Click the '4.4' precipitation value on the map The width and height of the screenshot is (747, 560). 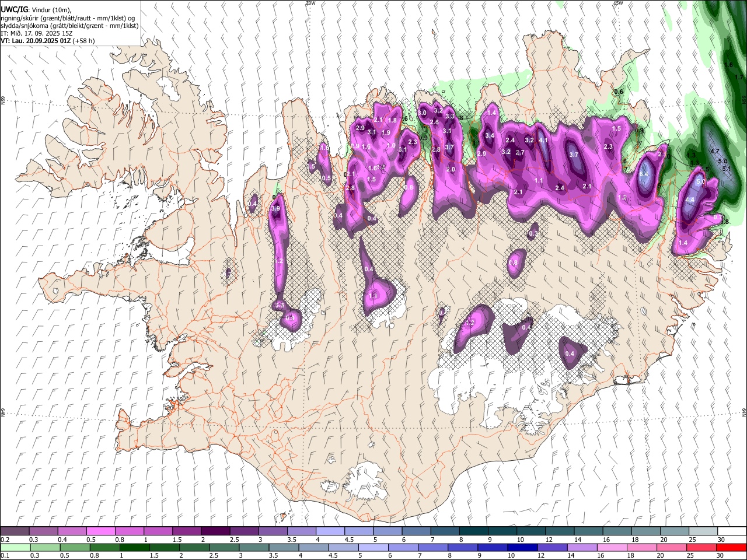pos(690,199)
